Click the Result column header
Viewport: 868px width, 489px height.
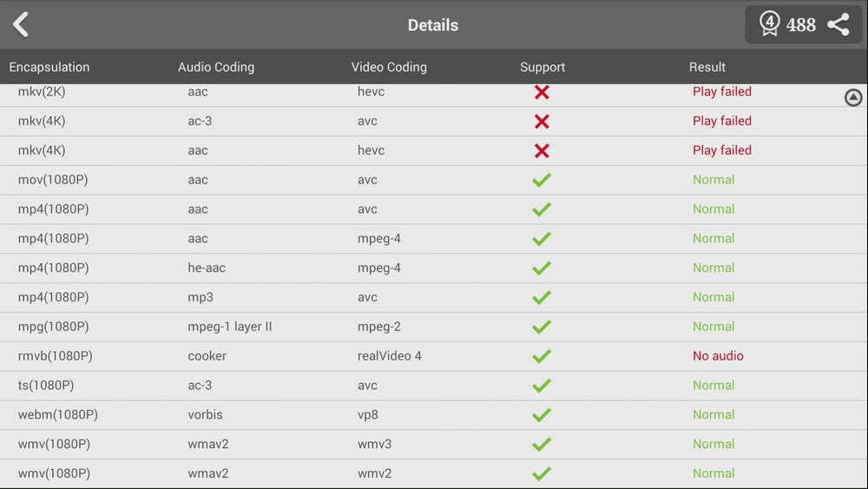click(707, 67)
